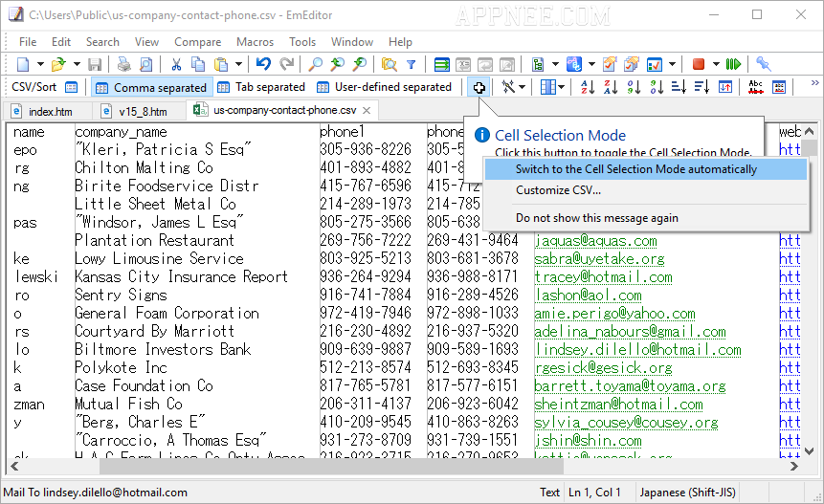Image resolution: width=824 pixels, height=504 pixels.
Task: Expand the Paste dropdown arrow
Action: 238,64
